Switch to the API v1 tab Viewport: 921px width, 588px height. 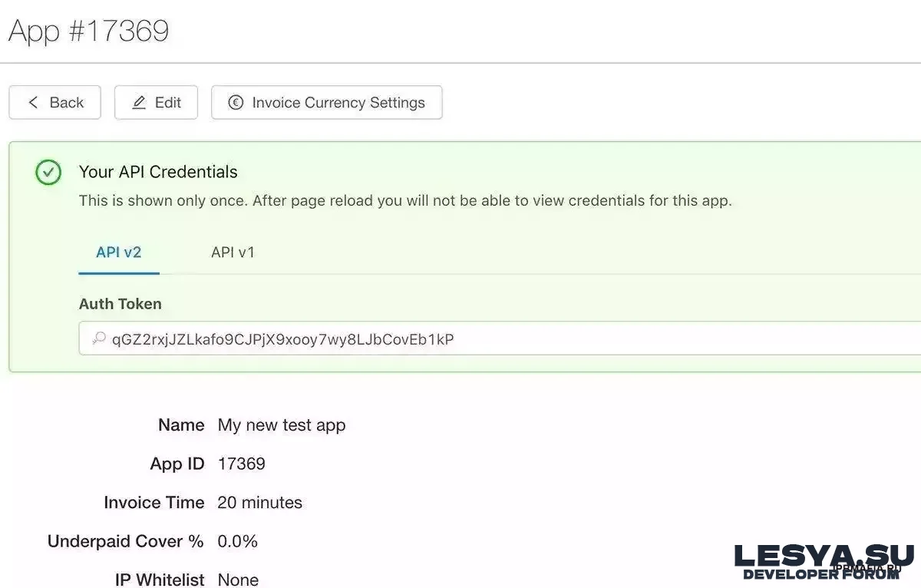pos(233,253)
